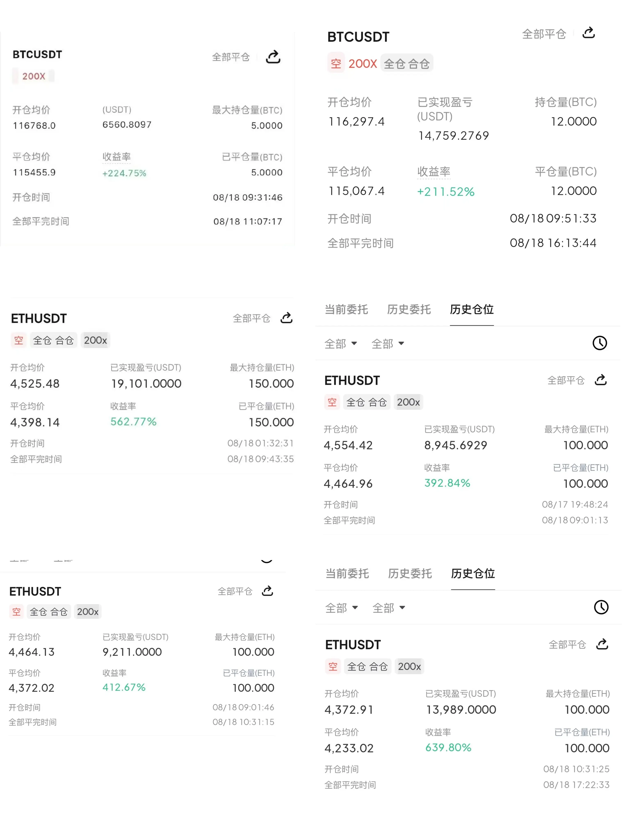The height and width of the screenshot is (840, 630).
Task: Tap share icon on ETHUSDT 4,464.13 card
Action: click(x=267, y=591)
